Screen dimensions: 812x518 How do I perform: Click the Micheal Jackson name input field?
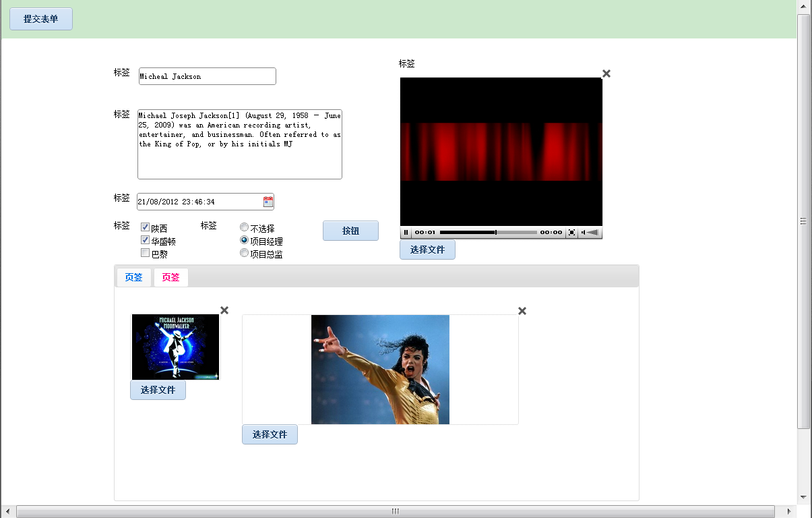tap(207, 76)
